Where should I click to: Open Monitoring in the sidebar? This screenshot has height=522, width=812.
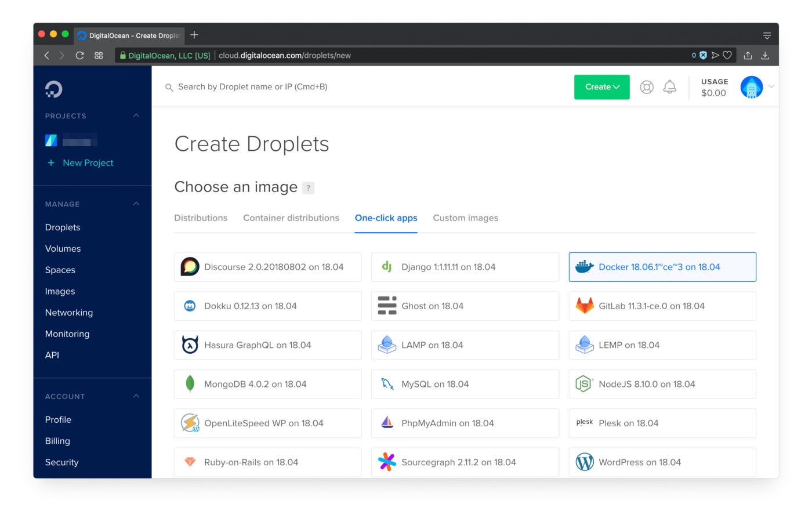click(67, 334)
